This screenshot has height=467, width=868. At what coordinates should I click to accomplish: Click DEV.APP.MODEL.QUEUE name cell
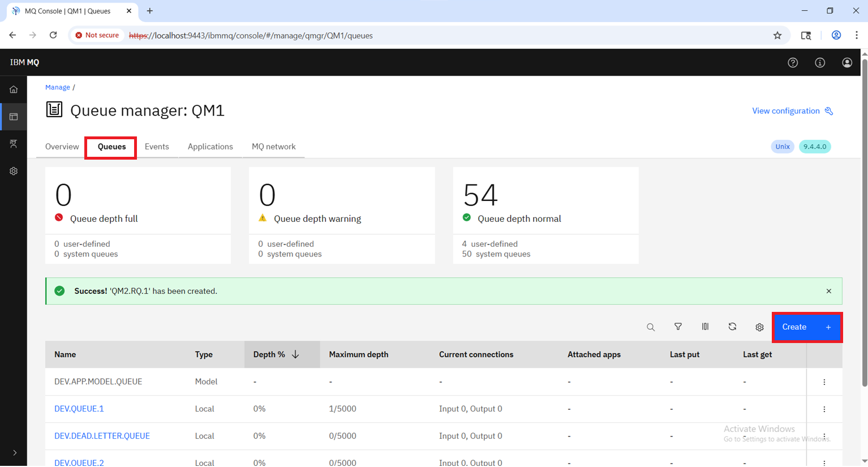[x=98, y=382]
